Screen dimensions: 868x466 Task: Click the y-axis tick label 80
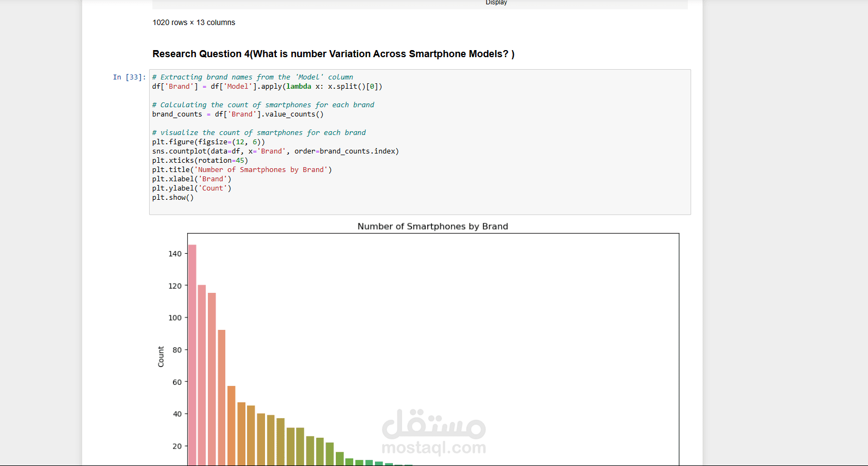[x=177, y=350]
